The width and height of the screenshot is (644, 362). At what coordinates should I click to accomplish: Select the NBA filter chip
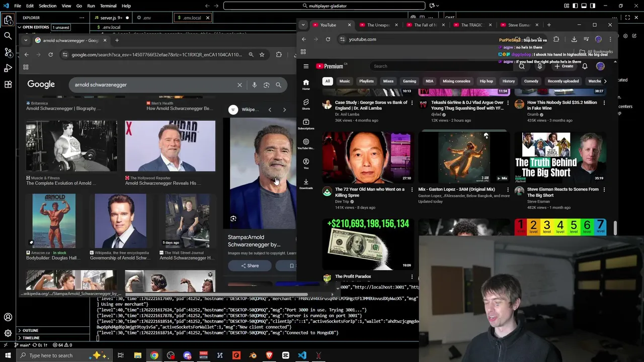click(x=429, y=81)
